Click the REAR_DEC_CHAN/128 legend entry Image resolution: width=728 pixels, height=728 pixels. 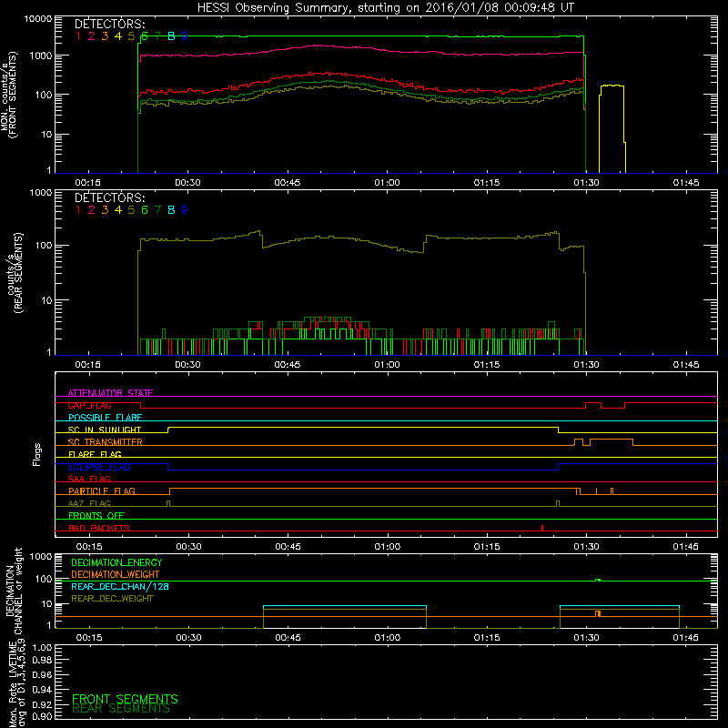[120, 587]
